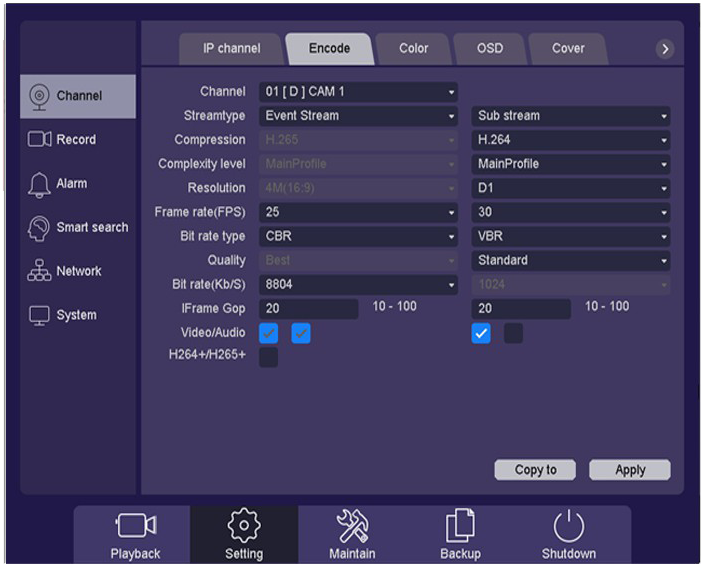Viewport: 702px width, 568px height.
Task: Open the VBR bit rate type dropdown
Action: (x=571, y=236)
